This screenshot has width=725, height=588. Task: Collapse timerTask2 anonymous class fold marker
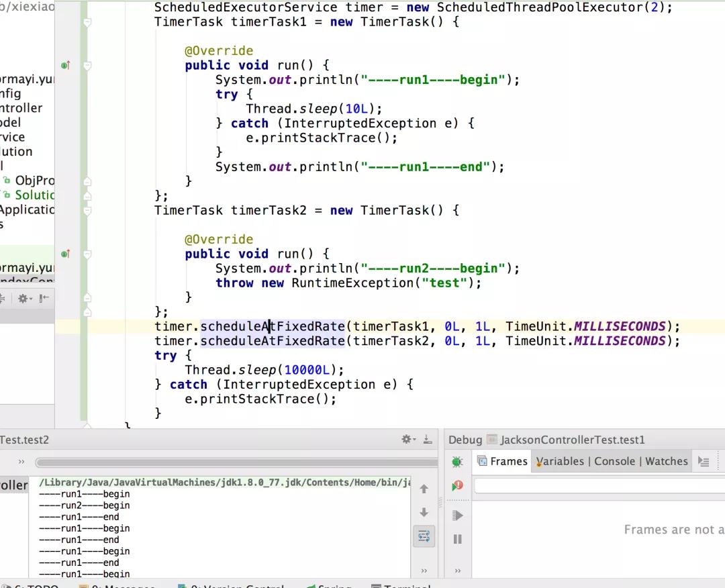87,211
